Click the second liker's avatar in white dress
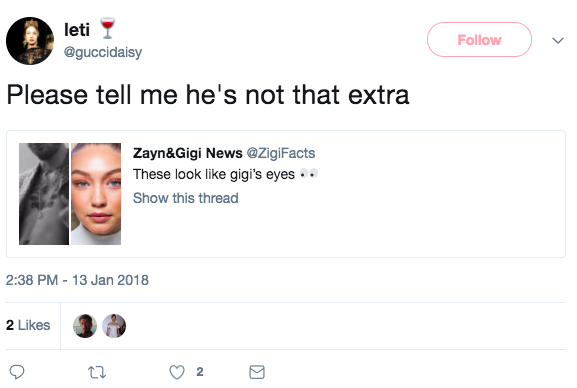The width and height of the screenshot is (577, 388). pyautogui.click(x=114, y=326)
